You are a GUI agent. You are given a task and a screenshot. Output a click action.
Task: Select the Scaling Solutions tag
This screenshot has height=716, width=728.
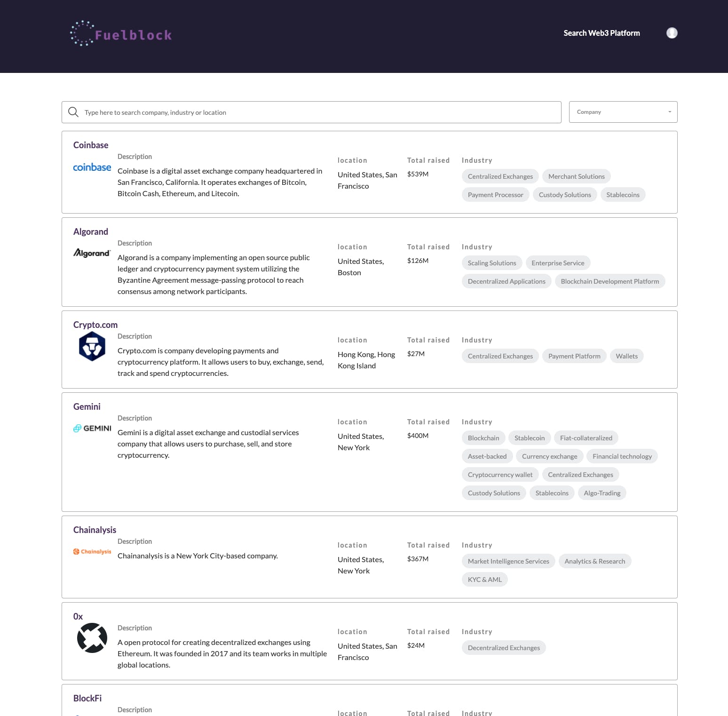[492, 263]
